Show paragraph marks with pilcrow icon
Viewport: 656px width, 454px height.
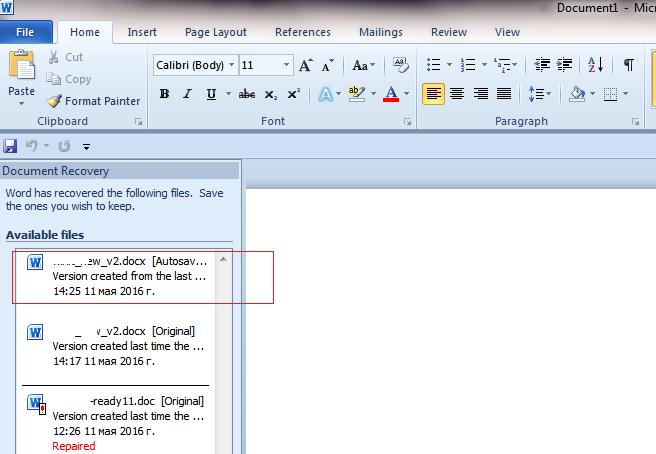tap(628, 66)
